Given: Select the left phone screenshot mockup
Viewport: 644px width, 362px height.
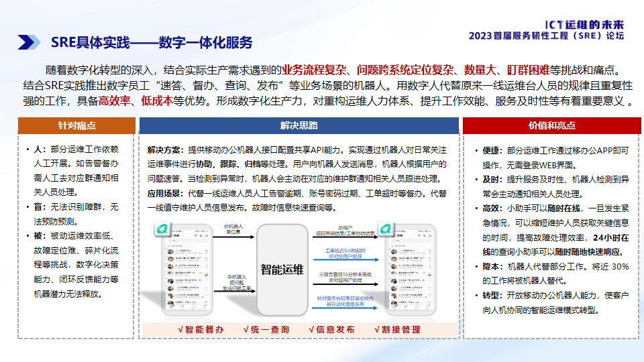Looking at the screenshot, I should click(x=187, y=269).
